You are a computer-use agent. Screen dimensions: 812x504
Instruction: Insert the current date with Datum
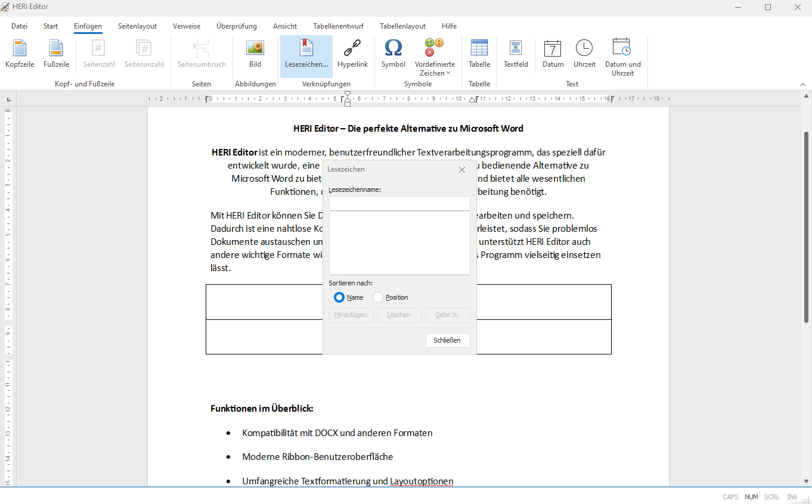(x=553, y=54)
